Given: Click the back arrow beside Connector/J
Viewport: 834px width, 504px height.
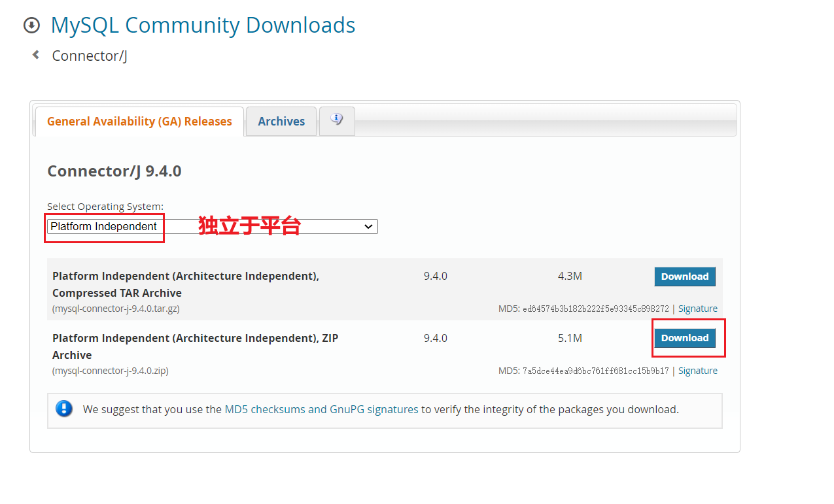Looking at the screenshot, I should tap(36, 55).
